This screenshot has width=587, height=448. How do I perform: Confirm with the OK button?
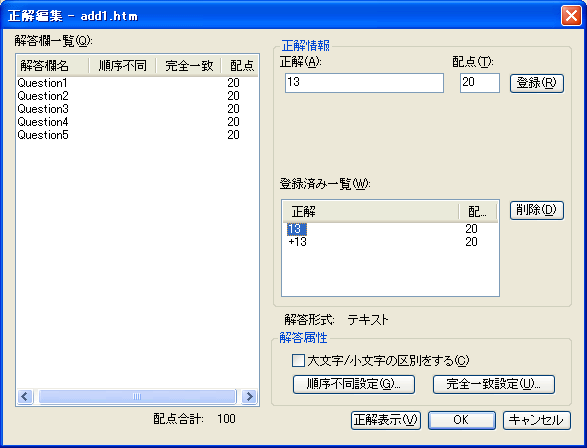[x=462, y=420]
